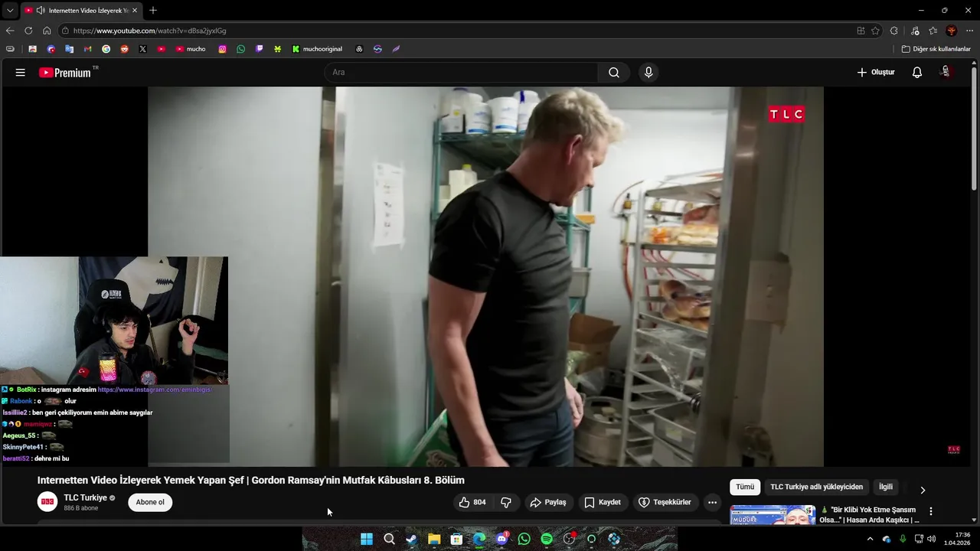
Task: Open 'Diğer sık kullanılanlar' bookmarks folder
Action: point(936,49)
